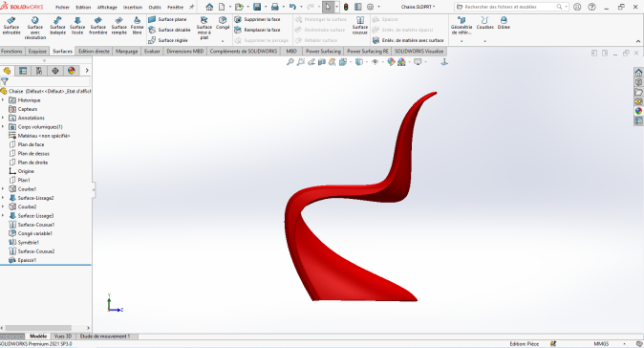
Task: Open Etude de mouvement 1 tab
Action: pos(105,337)
